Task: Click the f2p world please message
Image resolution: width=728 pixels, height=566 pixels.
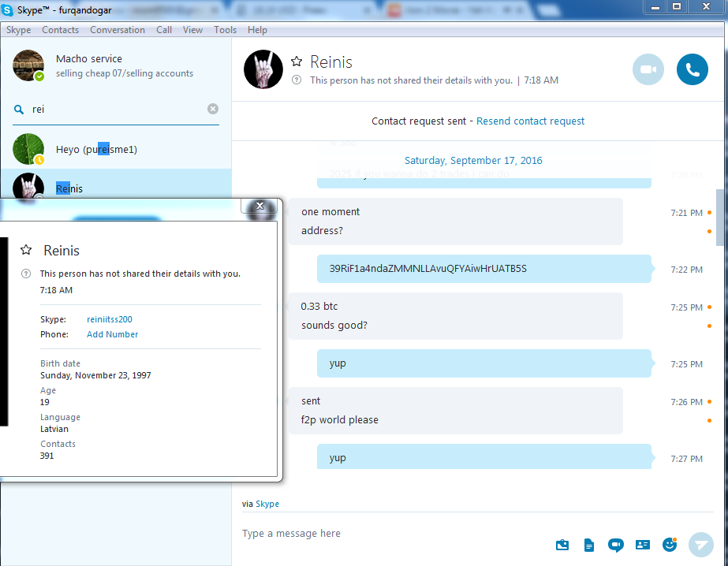Action: (x=340, y=420)
